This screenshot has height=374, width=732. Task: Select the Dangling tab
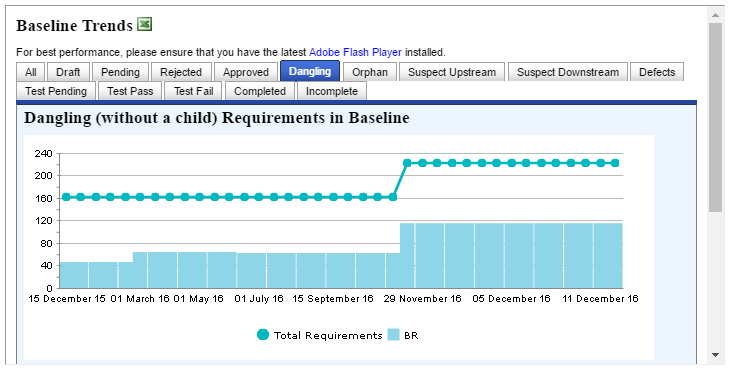[x=310, y=71]
